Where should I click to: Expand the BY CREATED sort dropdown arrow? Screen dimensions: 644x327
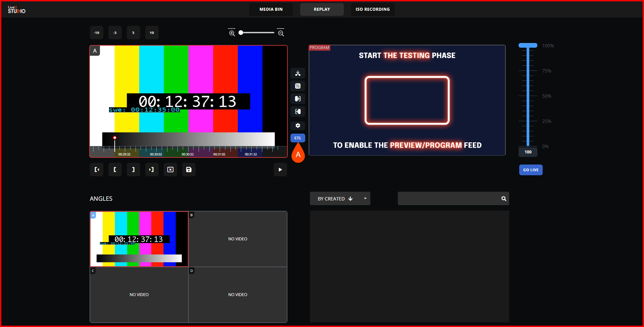365,198
